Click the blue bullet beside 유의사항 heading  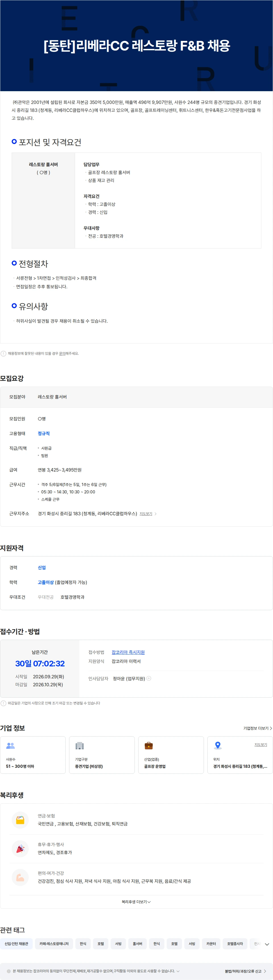pyautogui.click(x=14, y=305)
